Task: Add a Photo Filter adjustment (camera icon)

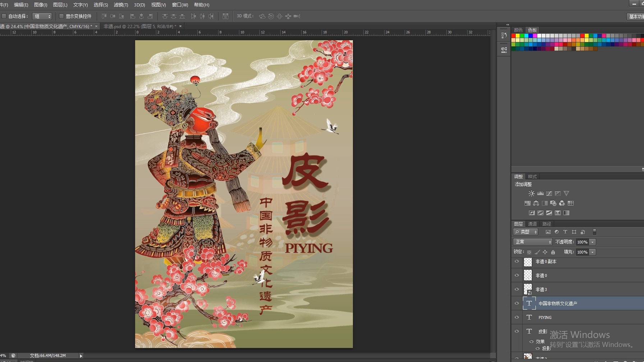Action: coord(553,203)
